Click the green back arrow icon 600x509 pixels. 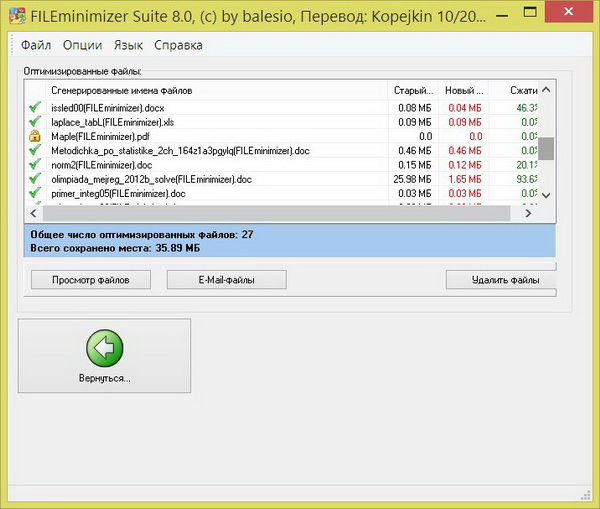(104, 348)
